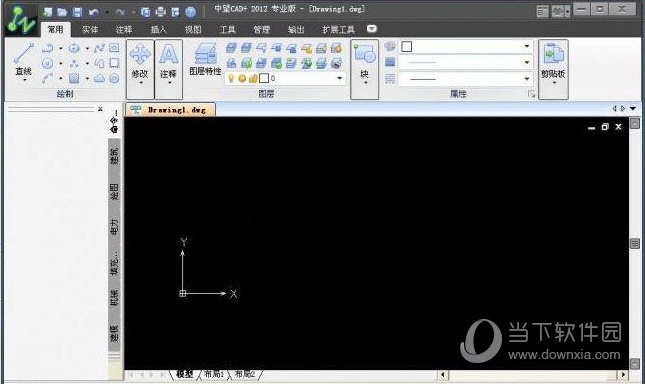Image resolution: width=645 pixels, height=384 pixels.
Task: Select the Drawing1.dwg document tab
Action: tap(171, 109)
